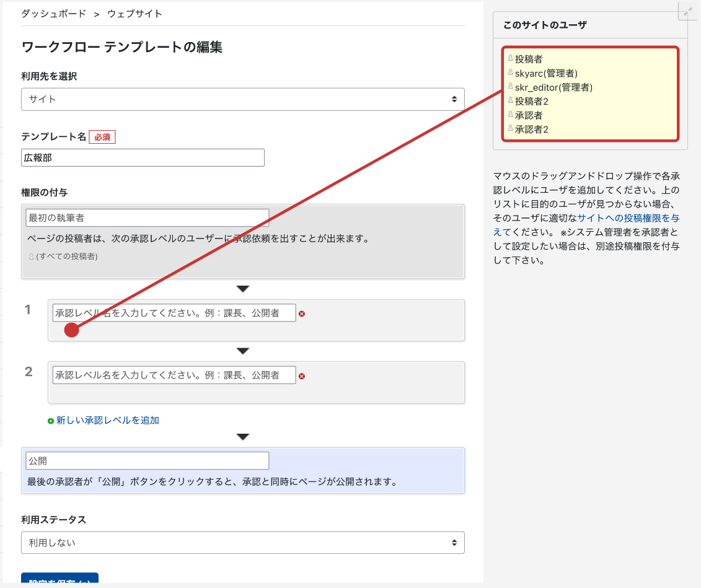
Task: Click the user icon beside skyarc(管理者)
Action: click(x=511, y=72)
